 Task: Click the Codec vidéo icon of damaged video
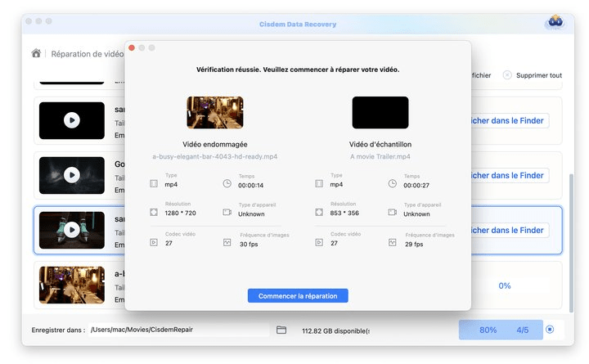point(154,242)
